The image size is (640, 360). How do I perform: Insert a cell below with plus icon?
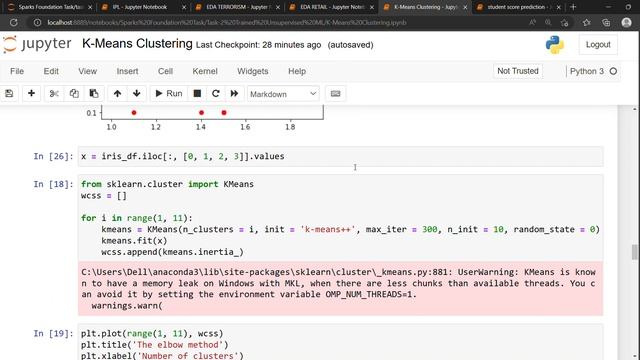(x=31, y=93)
